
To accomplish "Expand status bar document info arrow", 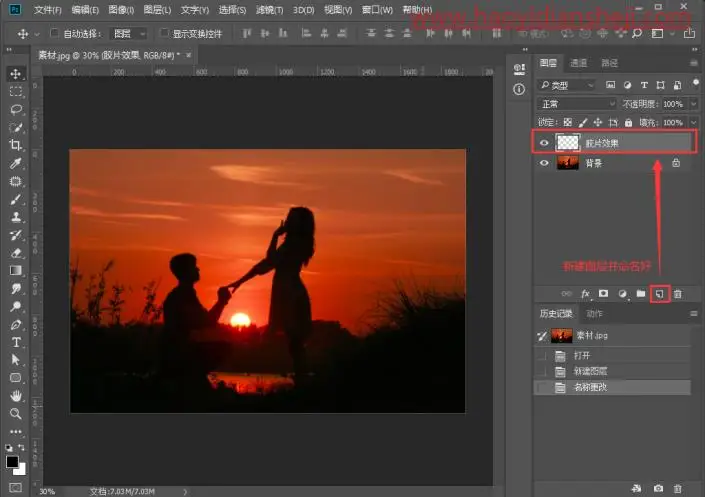I will point(185,492).
